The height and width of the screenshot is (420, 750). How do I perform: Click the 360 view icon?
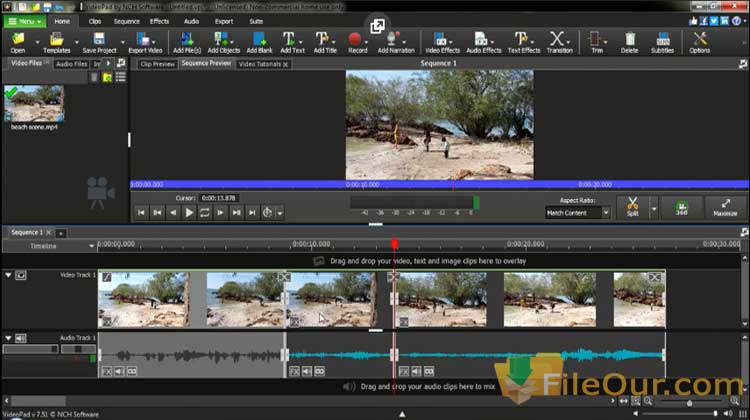tap(682, 208)
